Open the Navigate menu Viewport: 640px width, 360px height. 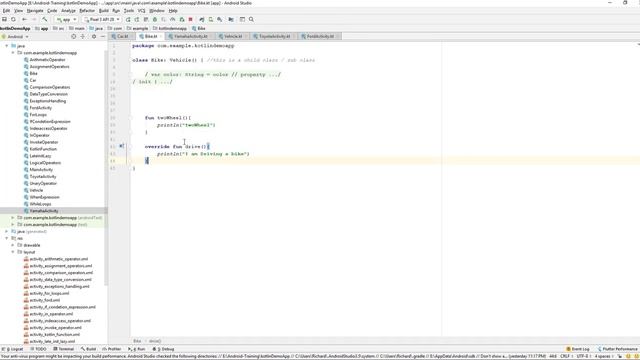pyautogui.click(x=35, y=11)
